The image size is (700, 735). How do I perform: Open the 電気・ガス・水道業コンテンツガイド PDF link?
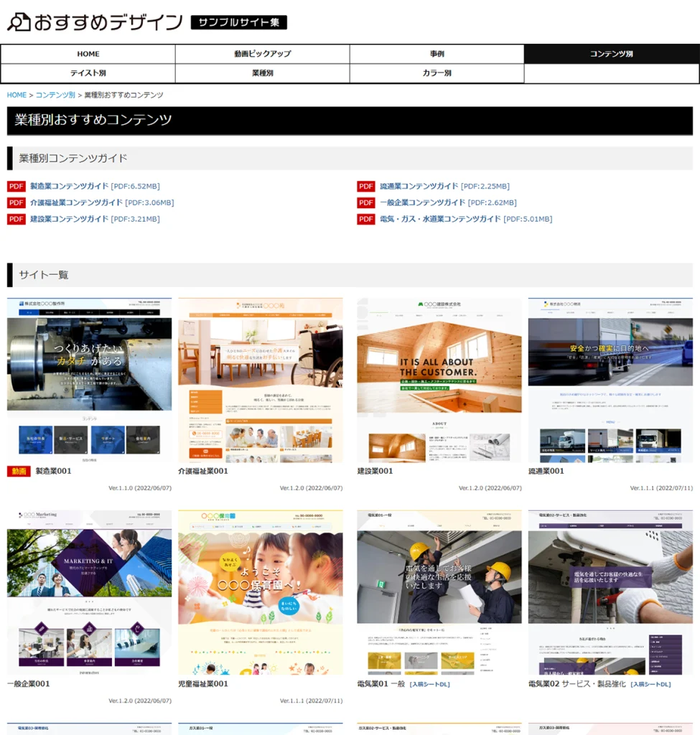tap(440, 219)
